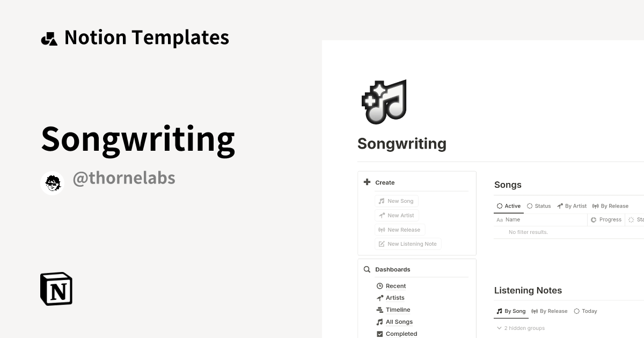
Task: Click the Progress column header
Action: pyautogui.click(x=606, y=219)
